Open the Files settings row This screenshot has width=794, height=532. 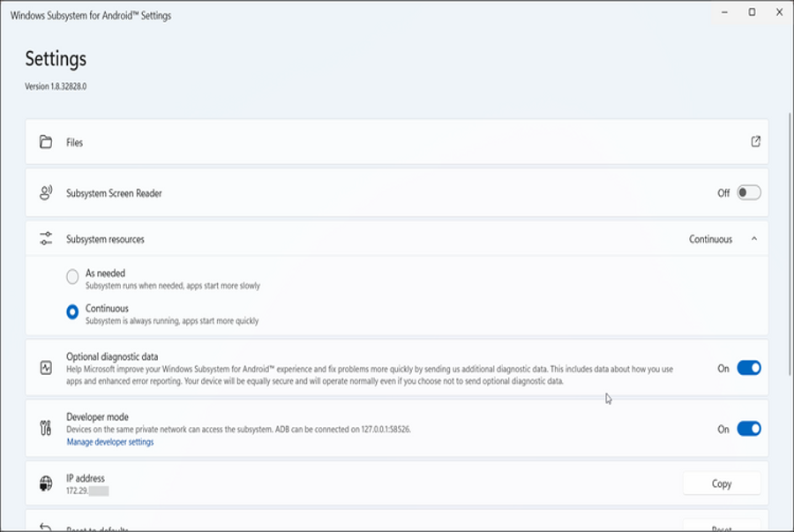397,142
